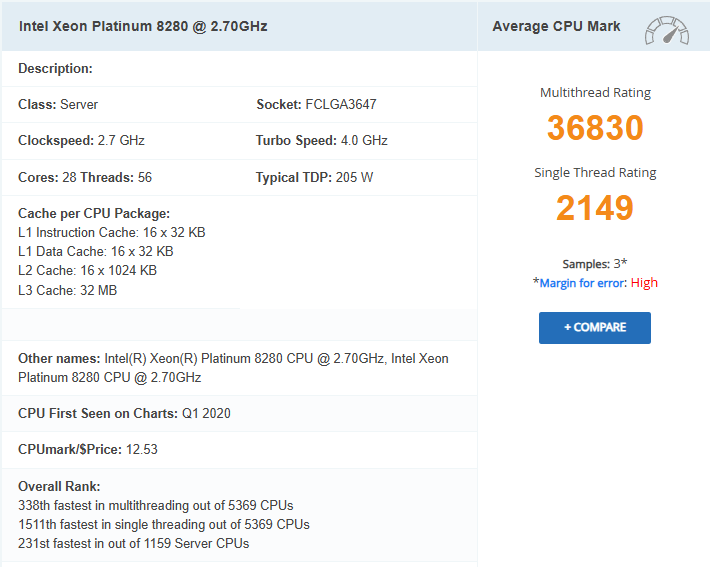Click the Single Thread Rating label

pos(595,173)
